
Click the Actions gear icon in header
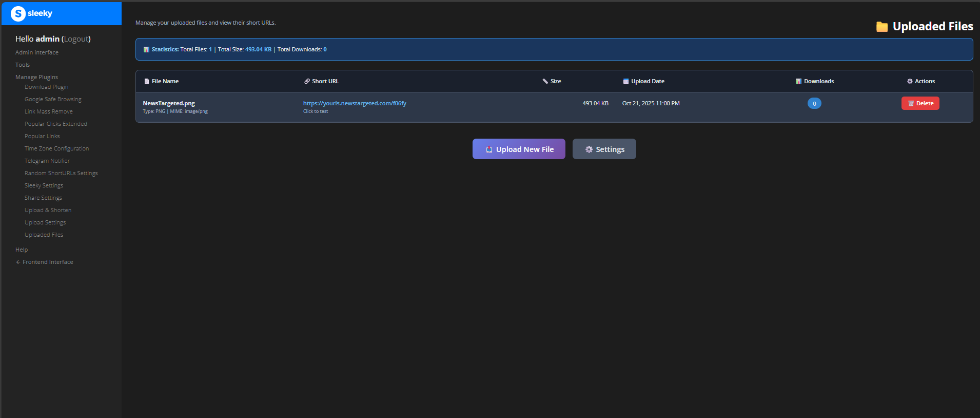(910, 82)
